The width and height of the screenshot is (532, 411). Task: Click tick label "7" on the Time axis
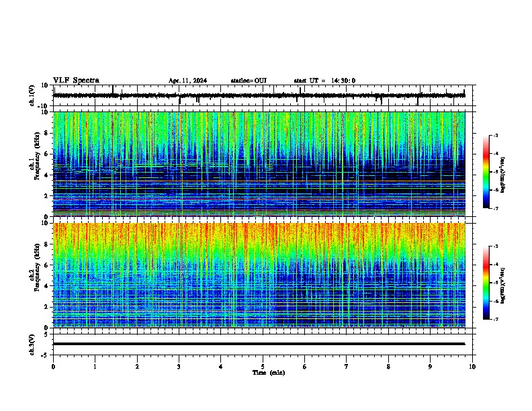tap(347, 367)
